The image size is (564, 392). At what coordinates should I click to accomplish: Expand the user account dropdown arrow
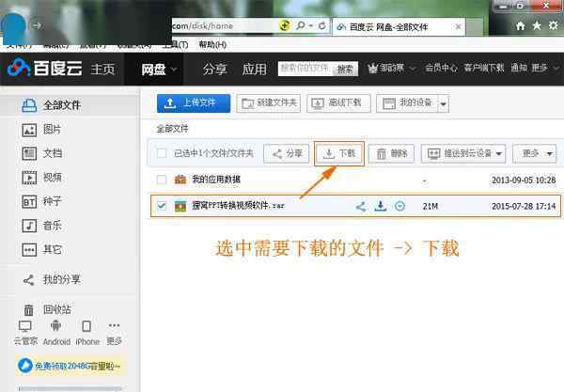coord(413,68)
